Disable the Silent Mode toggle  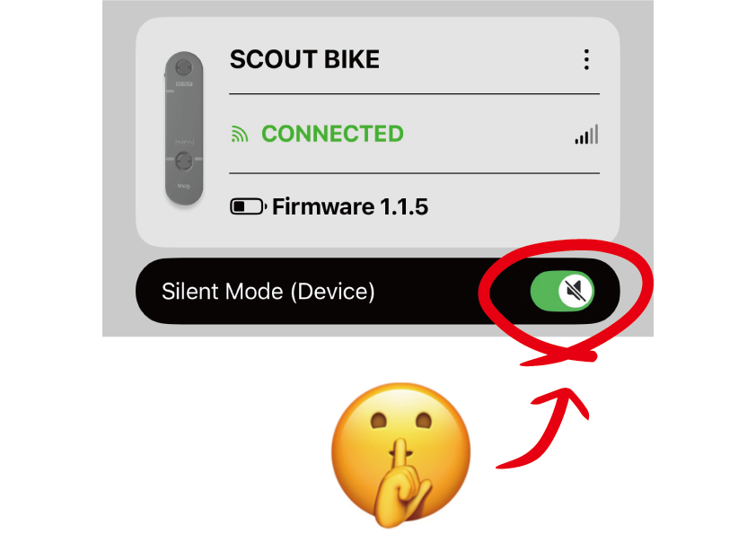click(562, 291)
